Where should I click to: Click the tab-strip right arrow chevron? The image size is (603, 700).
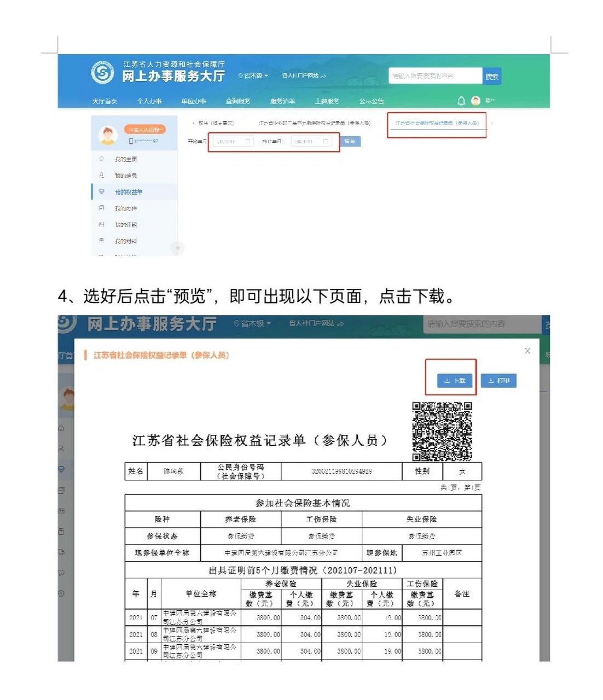click(x=492, y=124)
